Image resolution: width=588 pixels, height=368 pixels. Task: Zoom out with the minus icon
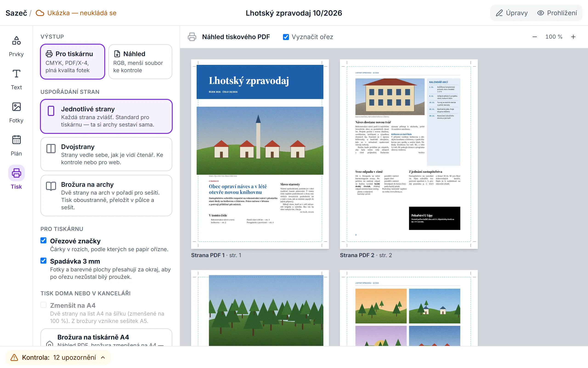[x=534, y=37]
